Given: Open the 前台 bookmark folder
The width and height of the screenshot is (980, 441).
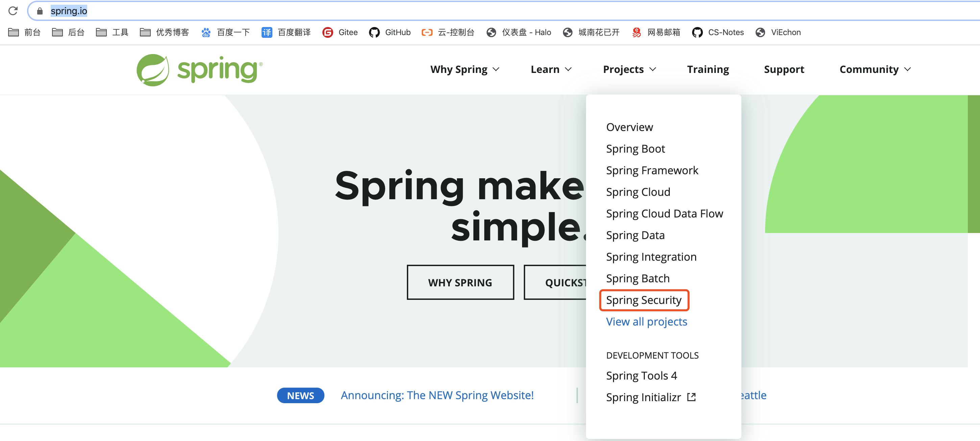Looking at the screenshot, I should click(24, 32).
